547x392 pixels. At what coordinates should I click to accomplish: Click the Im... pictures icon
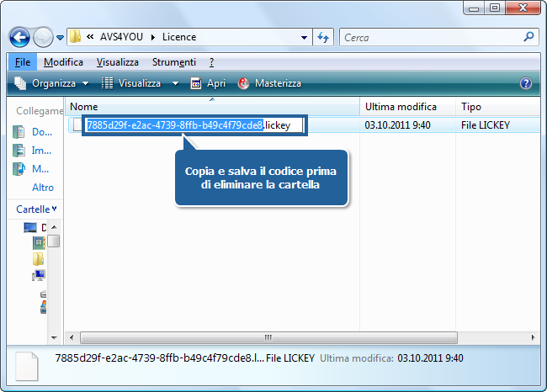(19, 151)
